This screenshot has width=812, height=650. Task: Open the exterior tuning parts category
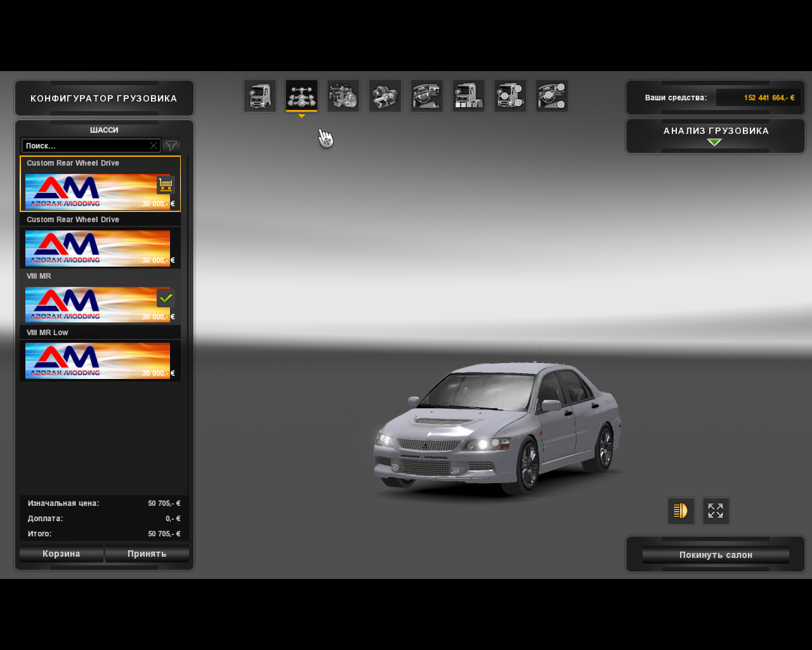click(x=510, y=95)
